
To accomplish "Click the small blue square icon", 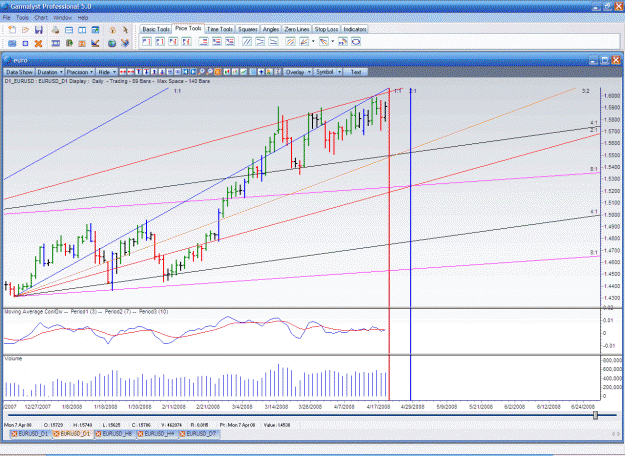I will (x=25, y=43).
